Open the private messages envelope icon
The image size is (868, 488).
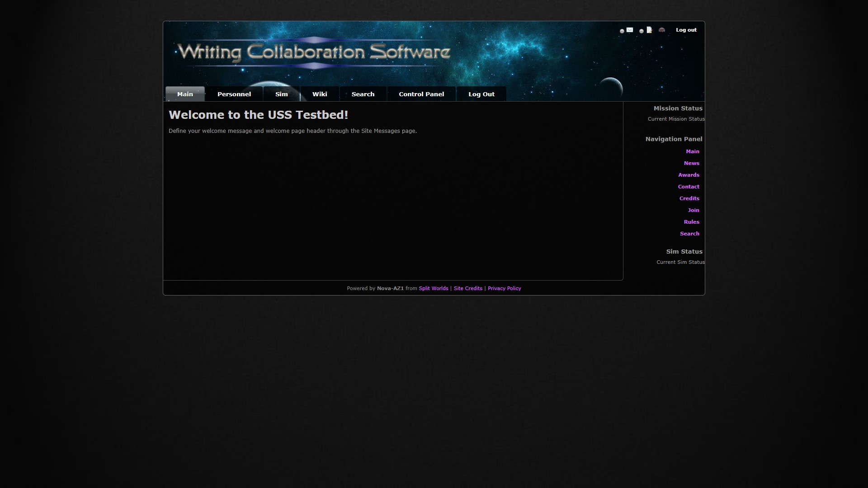coord(630,30)
